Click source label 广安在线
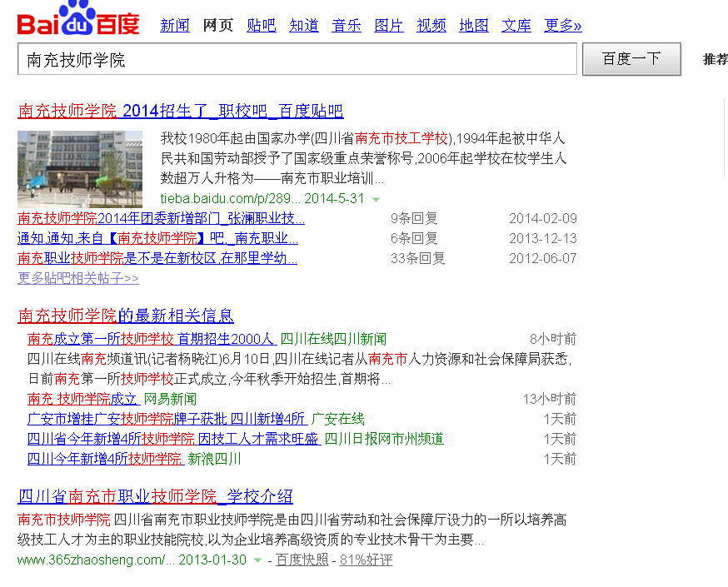Screen dimensions: 728x587 pyautogui.click(x=337, y=419)
